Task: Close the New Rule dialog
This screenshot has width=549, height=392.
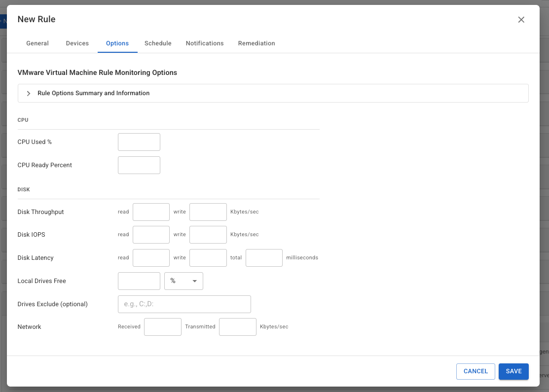Action: click(x=521, y=20)
